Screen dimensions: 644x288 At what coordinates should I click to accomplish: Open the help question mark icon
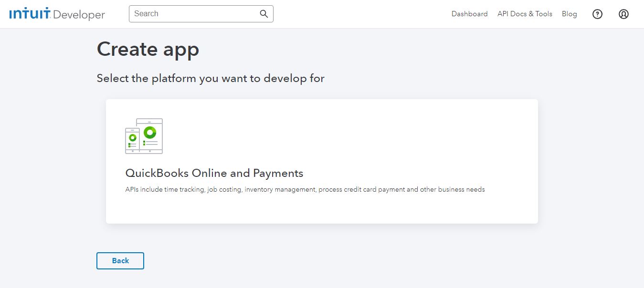pos(597,14)
